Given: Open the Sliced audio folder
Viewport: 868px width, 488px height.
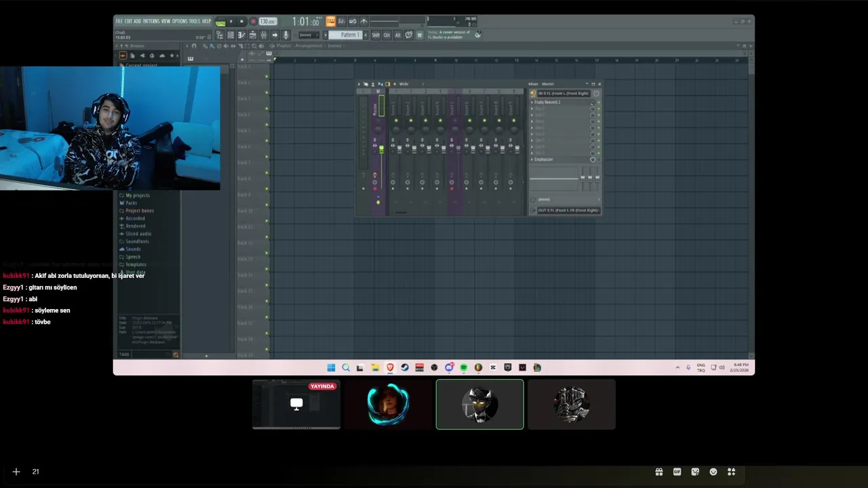Looking at the screenshot, I should pyautogui.click(x=135, y=234).
